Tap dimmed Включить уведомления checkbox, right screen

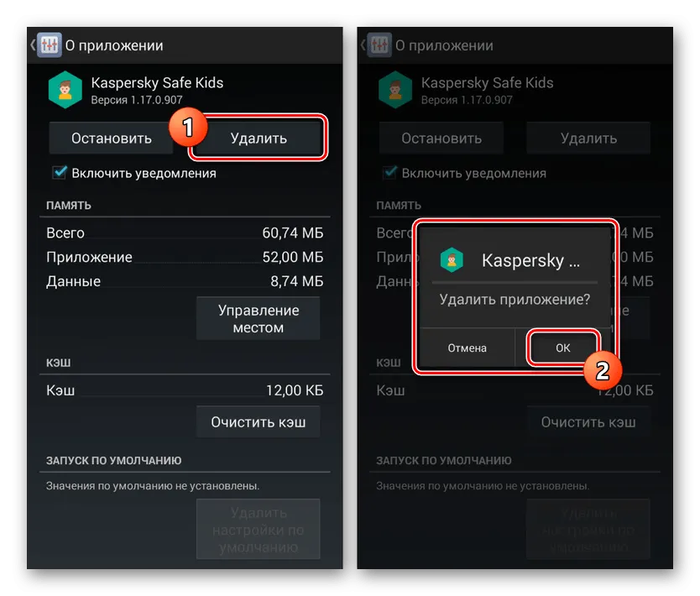click(x=389, y=172)
